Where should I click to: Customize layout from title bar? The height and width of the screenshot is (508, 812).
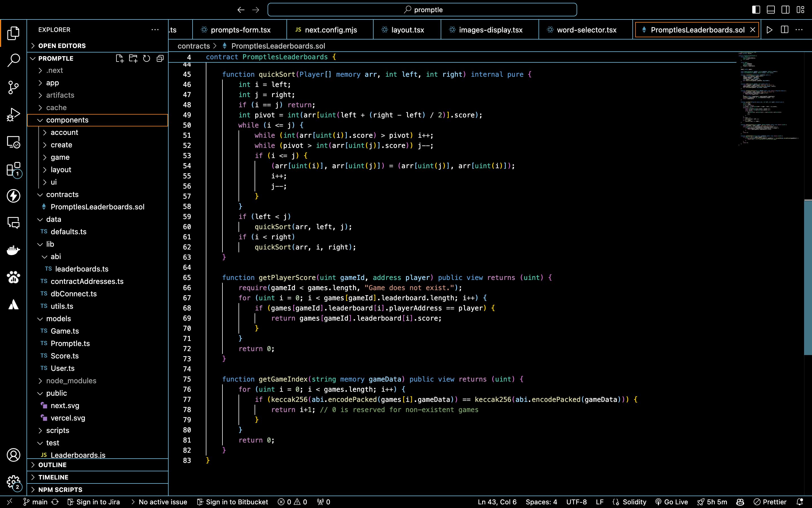point(800,10)
